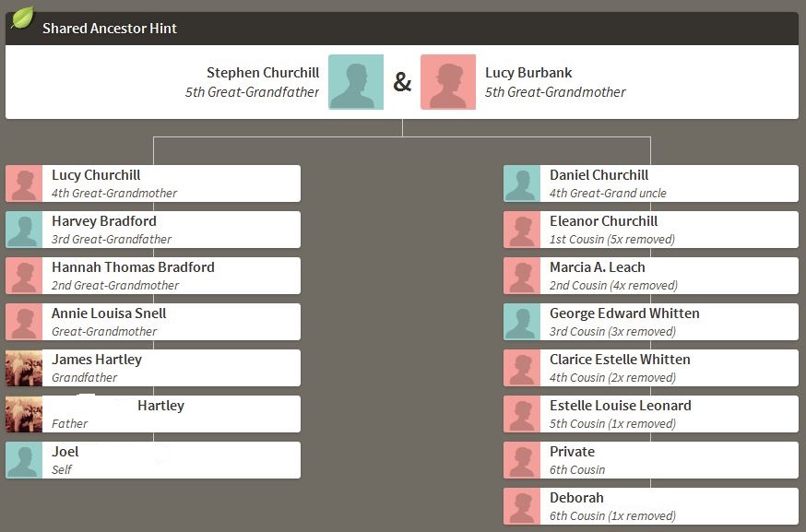Open Annie Louisa Snell's entry
The width and height of the screenshot is (806, 532).
point(109,313)
